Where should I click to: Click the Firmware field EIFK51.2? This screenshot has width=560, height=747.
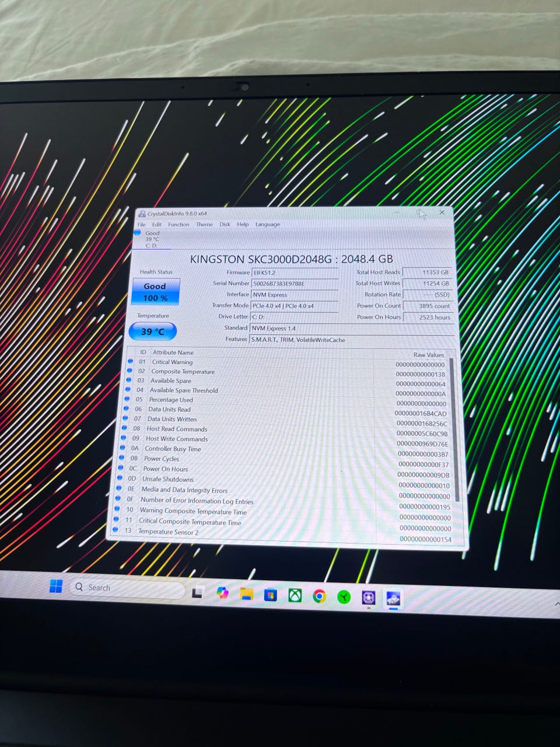tap(295, 273)
